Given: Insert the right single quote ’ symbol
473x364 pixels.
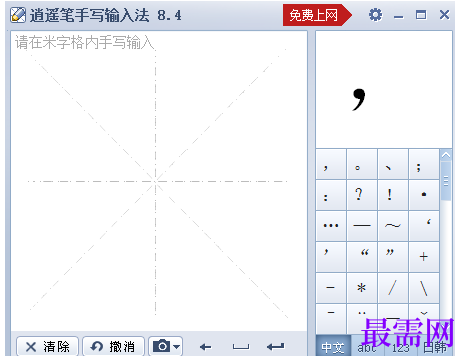Looking at the screenshot, I should pos(331,257).
